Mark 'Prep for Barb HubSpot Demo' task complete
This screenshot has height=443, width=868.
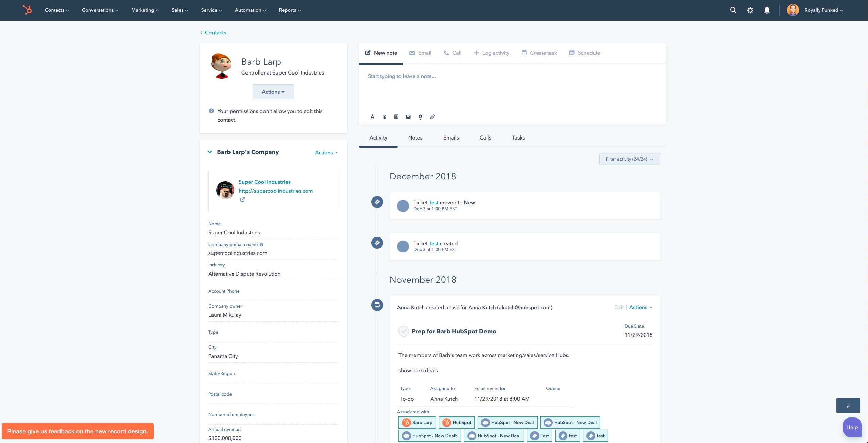pos(403,331)
